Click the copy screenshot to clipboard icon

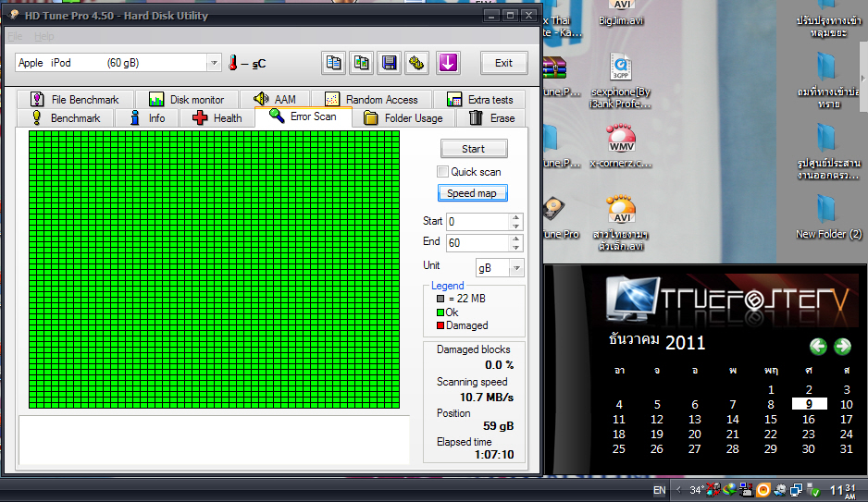(x=362, y=63)
